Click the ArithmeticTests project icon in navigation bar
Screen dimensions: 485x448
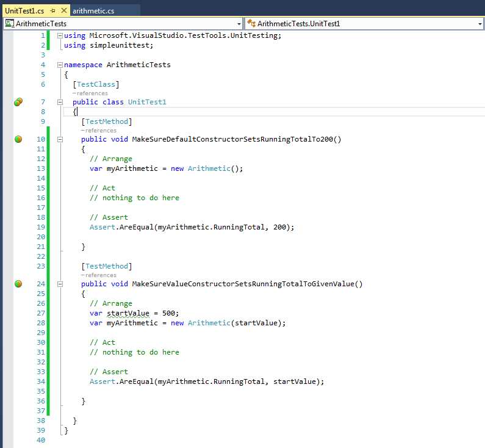pos(9,24)
